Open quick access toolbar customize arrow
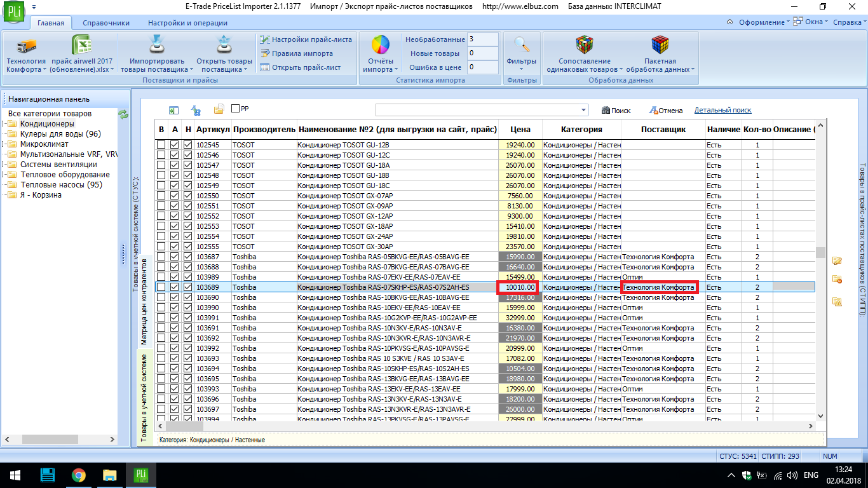This screenshot has height=488, width=868. [x=33, y=6]
